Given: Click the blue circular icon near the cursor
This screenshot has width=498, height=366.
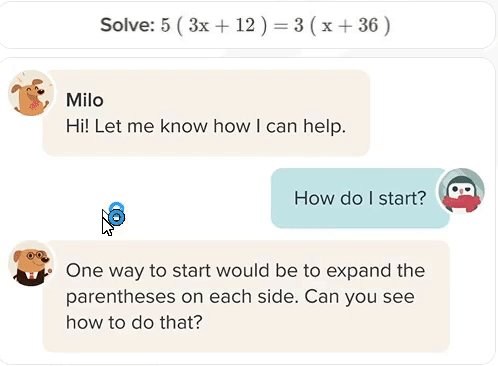Looking at the screenshot, I should [117, 214].
